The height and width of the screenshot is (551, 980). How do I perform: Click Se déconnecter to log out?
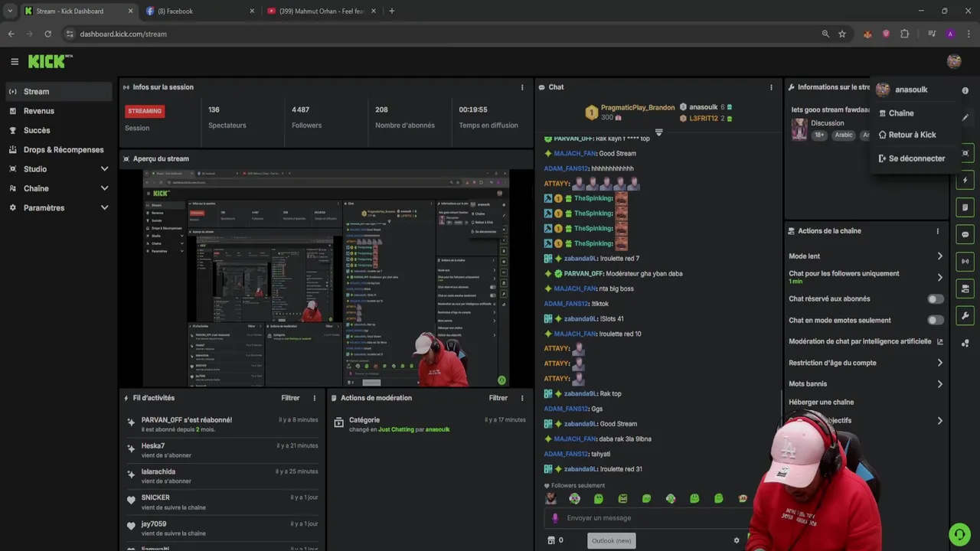[916, 158]
